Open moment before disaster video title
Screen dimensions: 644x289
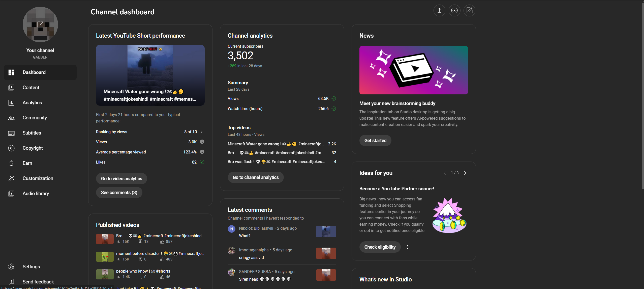[160, 253]
